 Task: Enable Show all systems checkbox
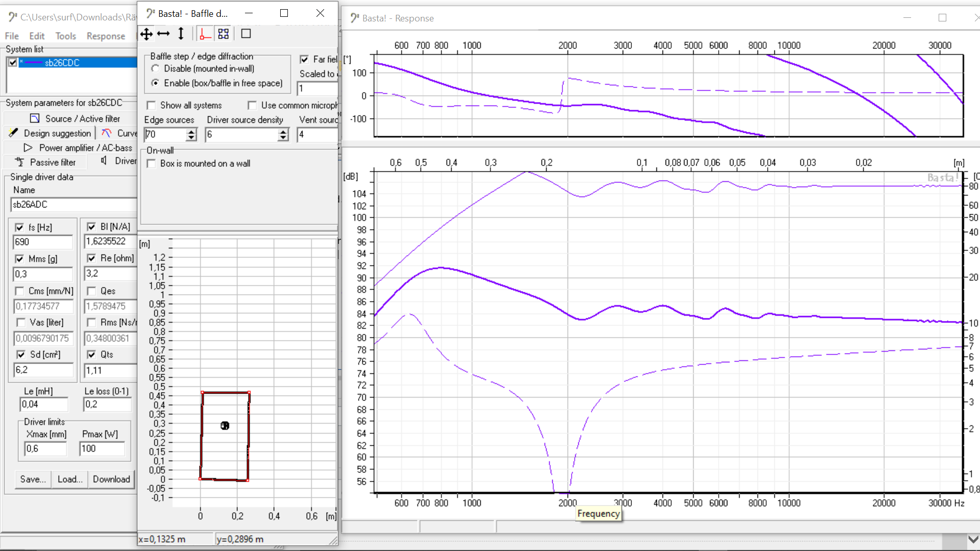pos(151,105)
